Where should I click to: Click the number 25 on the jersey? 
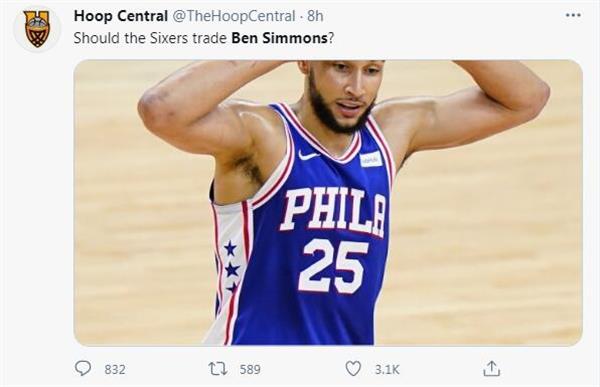click(333, 267)
